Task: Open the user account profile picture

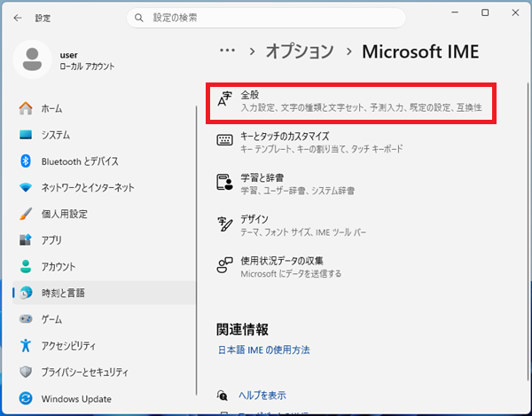Action: coord(33,59)
